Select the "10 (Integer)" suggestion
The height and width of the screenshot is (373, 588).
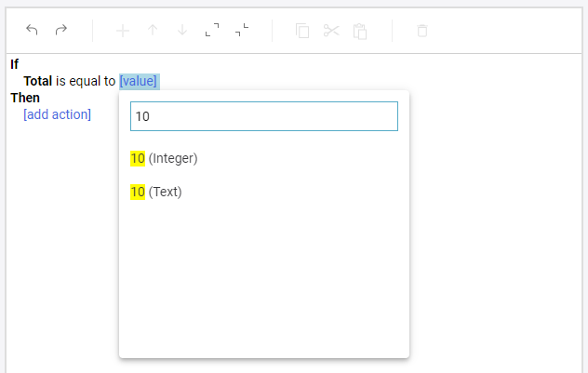coord(165,158)
